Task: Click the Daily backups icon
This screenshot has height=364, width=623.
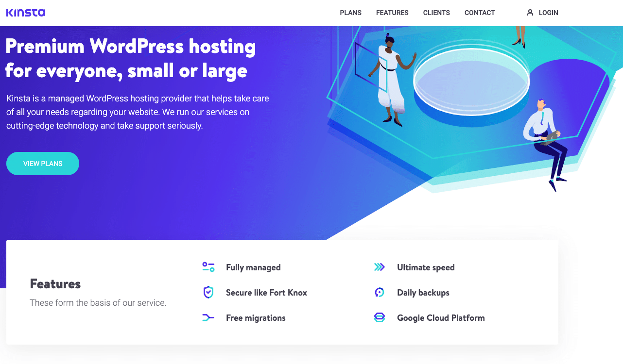Action: coord(380,292)
